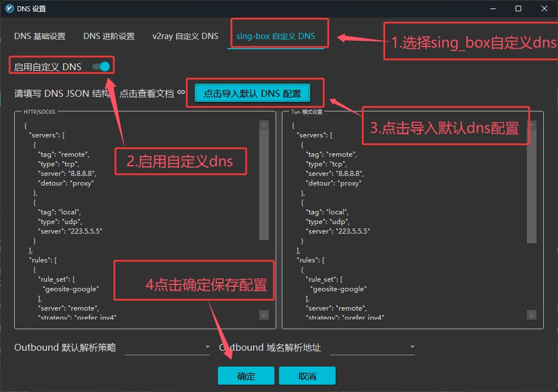Toggle the 启用自定义 DNS switch
This screenshot has width=558, height=392.
point(101,67)
